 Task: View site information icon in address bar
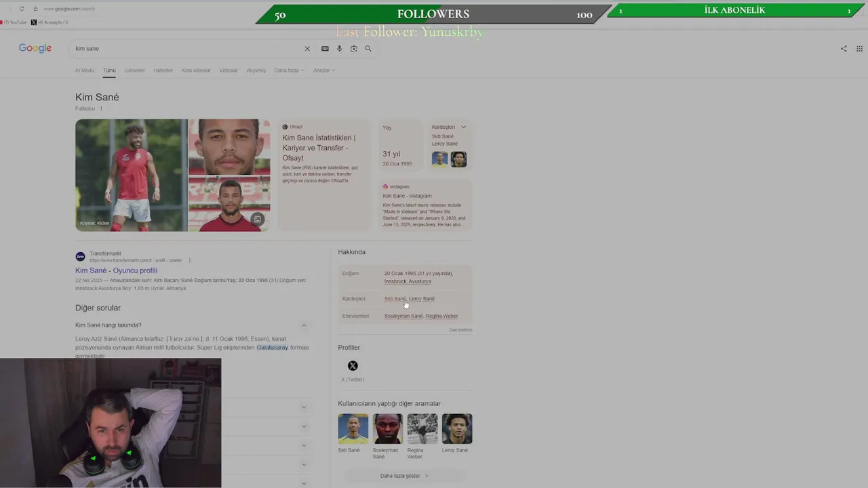(35, 9)
